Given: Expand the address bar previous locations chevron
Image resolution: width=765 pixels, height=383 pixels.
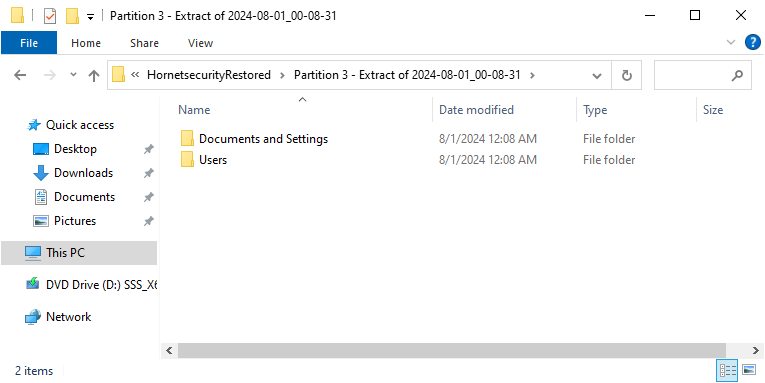Looking at the screenshot, I should [596, 76].
